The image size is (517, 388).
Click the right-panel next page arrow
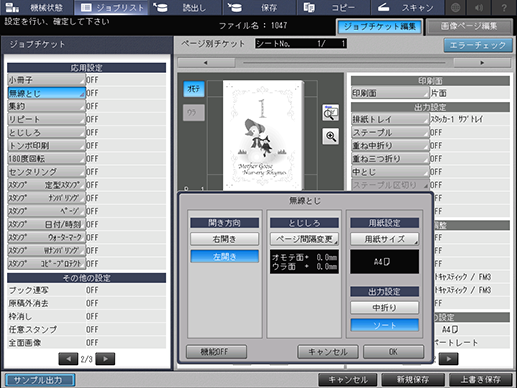click(x=449, y=359)
